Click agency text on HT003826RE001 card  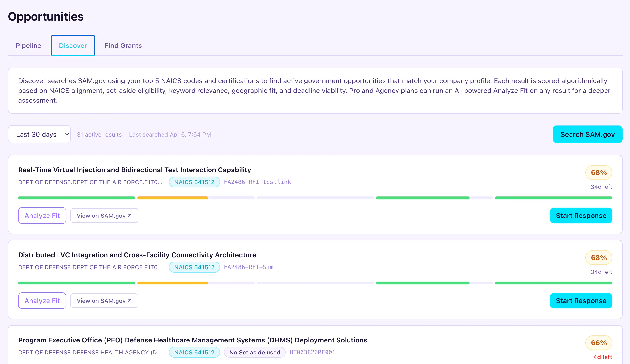click(90, 352)
